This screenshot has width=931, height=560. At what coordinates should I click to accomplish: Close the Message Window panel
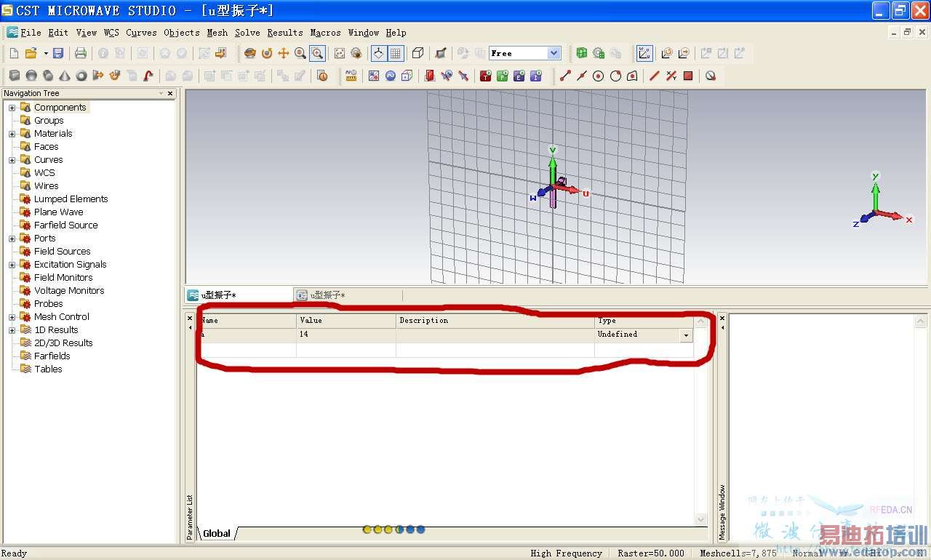pos(722,318)
